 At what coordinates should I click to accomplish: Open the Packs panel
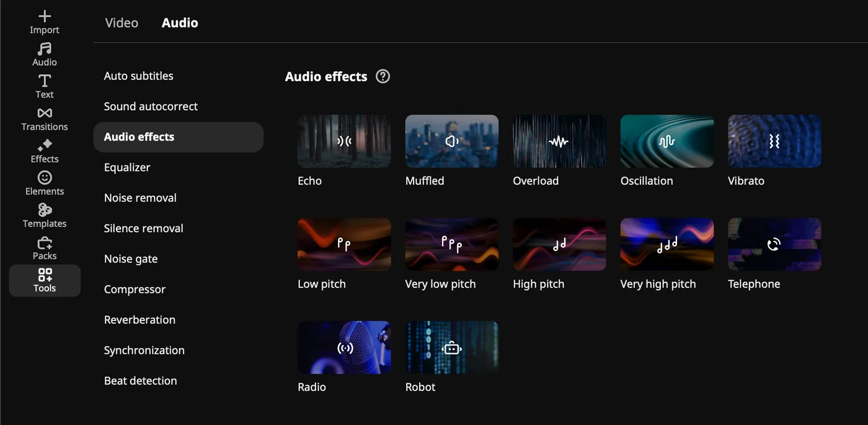click(45, 248)
